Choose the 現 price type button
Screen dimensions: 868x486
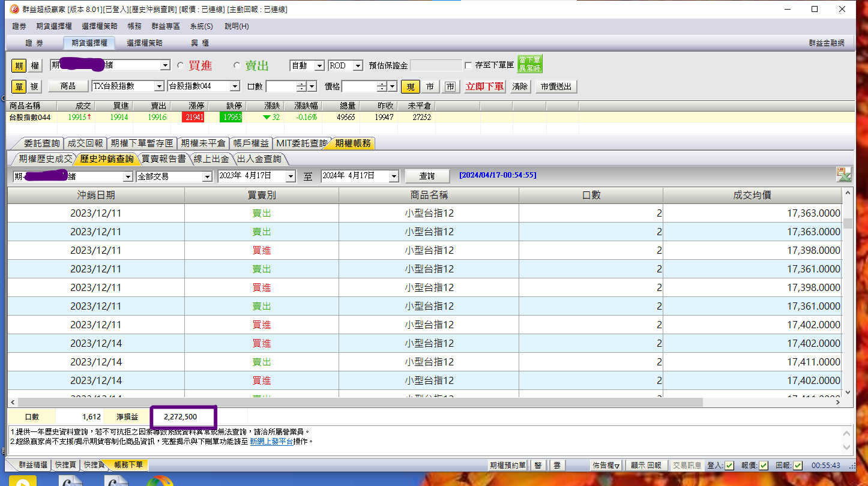coord(411,86)
